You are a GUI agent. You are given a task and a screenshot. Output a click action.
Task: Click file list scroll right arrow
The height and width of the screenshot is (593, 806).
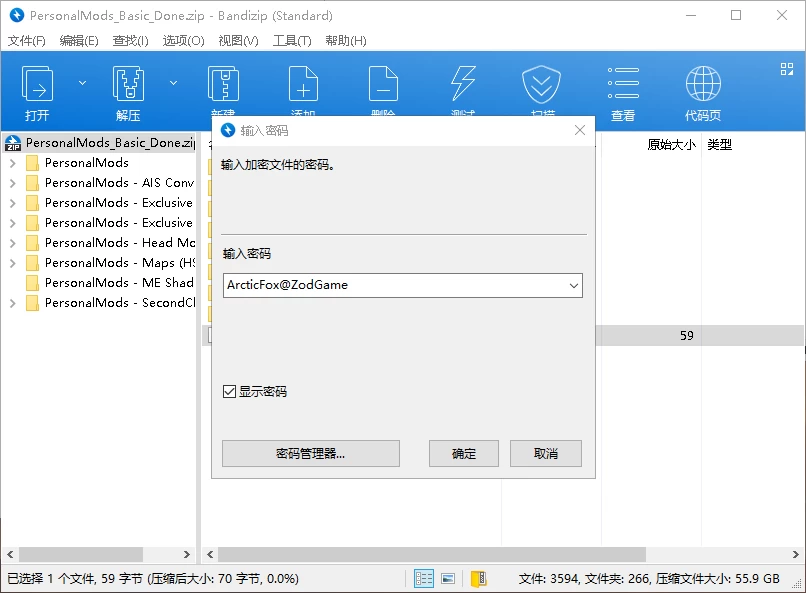point(795,554)
